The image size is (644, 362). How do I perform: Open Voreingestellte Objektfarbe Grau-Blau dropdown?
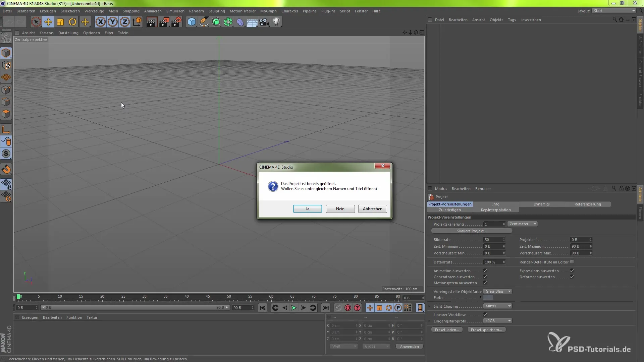pos(497,291)
